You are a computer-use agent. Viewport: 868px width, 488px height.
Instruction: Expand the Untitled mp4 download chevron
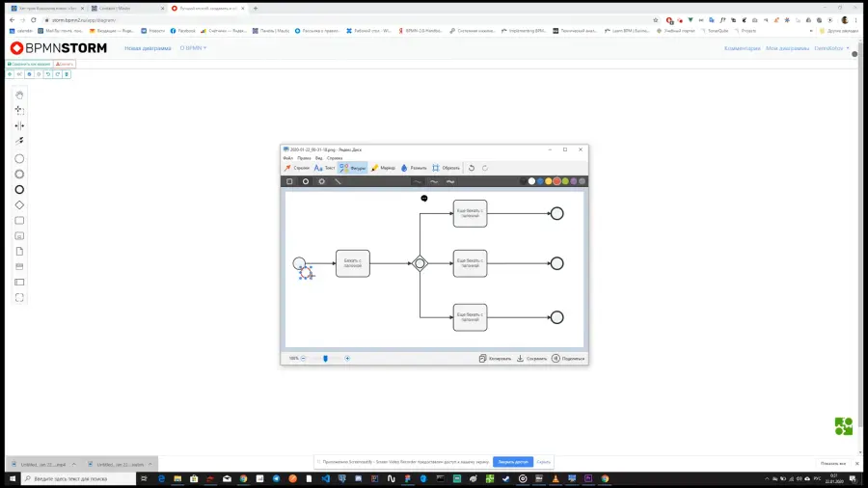(x=73, y=464)
